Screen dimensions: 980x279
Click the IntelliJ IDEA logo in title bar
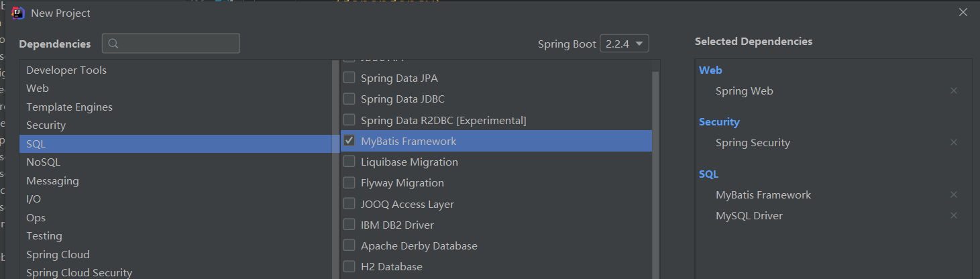(19, 13)
